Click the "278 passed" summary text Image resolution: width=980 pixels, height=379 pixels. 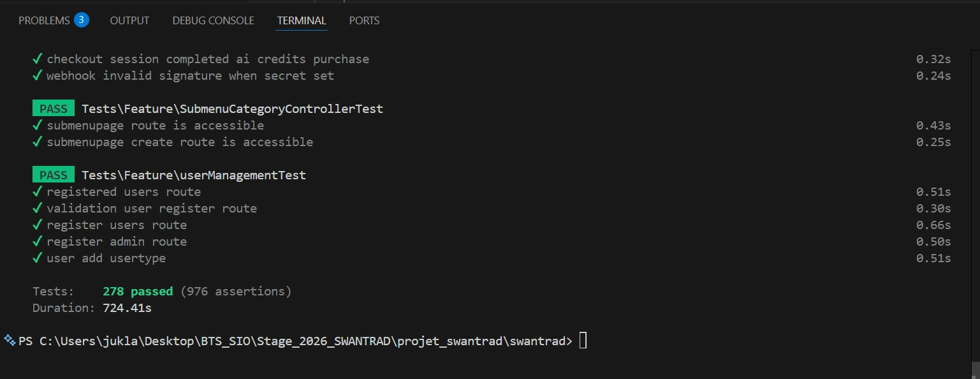click(x=138, y=291)
